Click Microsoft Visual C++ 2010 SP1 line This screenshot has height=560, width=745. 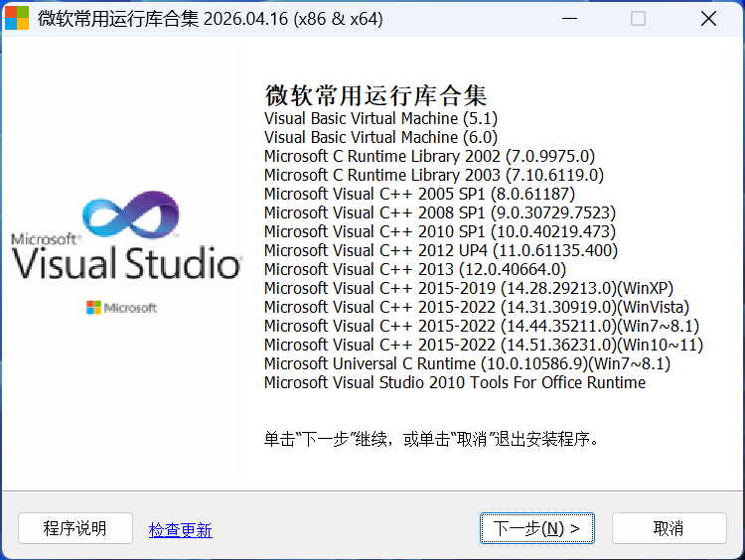(x=440, y=231)
